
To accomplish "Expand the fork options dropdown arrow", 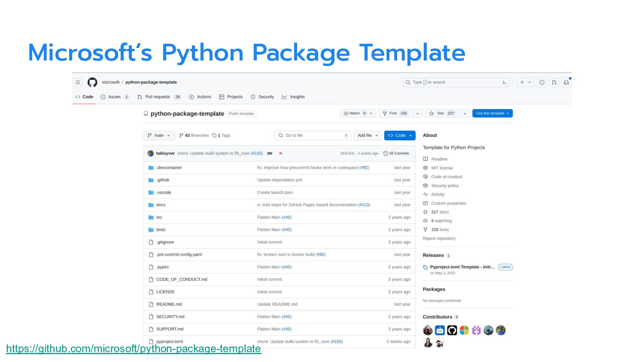I will [417, 113].
